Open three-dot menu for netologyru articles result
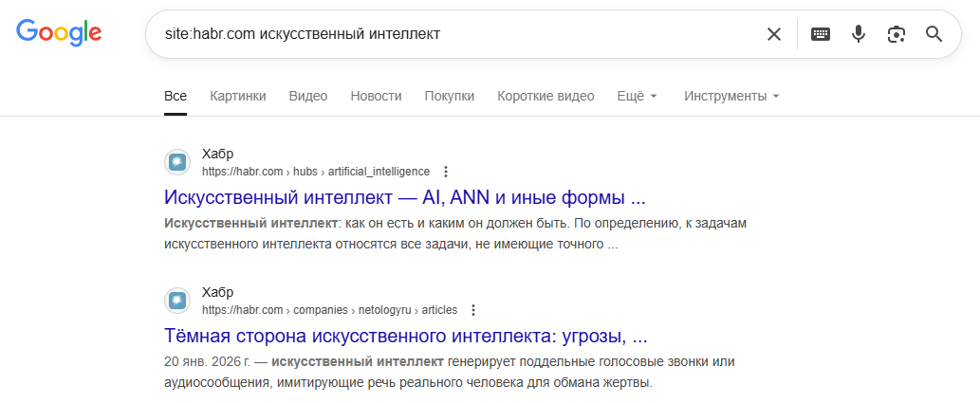The image size is (980, 403). pyautogui.click(x=473, y=310)
